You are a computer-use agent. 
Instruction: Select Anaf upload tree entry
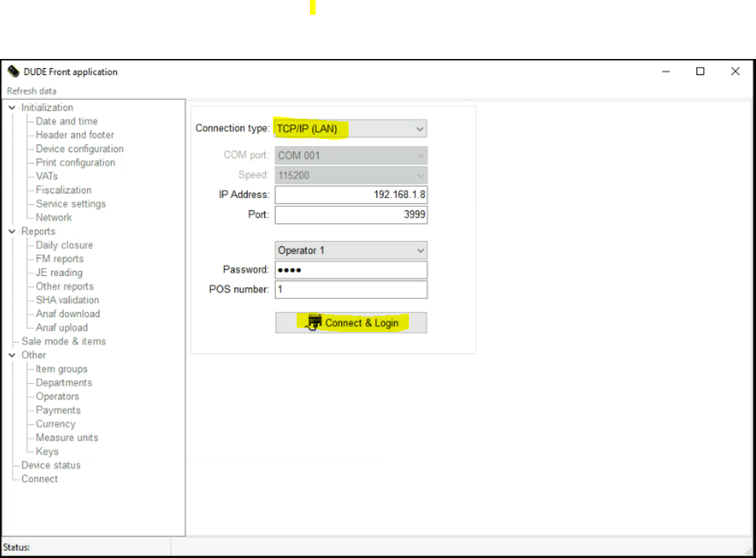point(62,328)
